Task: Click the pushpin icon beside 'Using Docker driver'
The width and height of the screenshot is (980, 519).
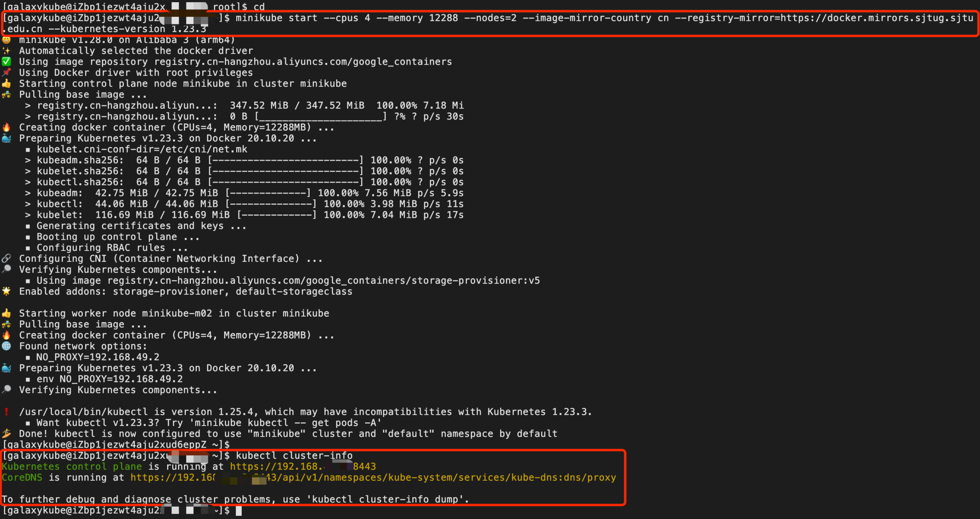Action: pos(7,72)
